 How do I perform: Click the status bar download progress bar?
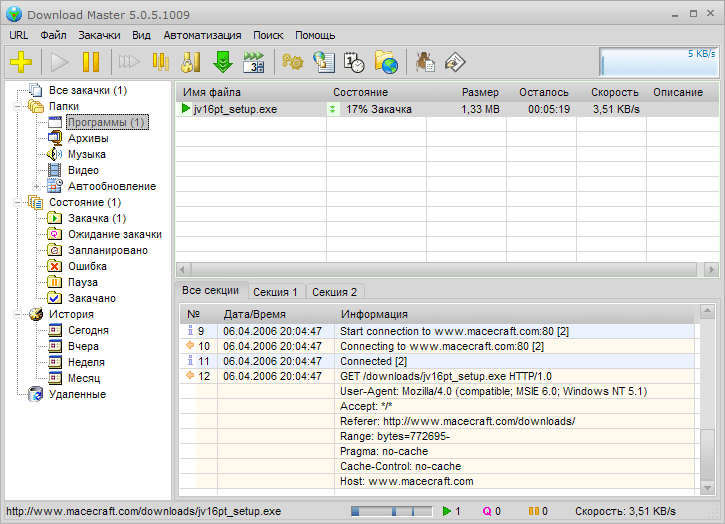(x=389, y=511)
